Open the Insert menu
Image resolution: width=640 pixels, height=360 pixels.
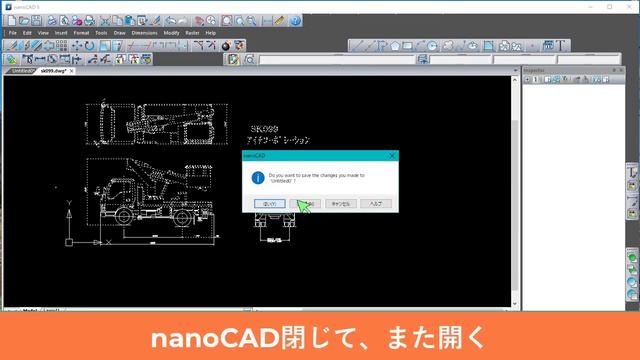coord(61,33)
